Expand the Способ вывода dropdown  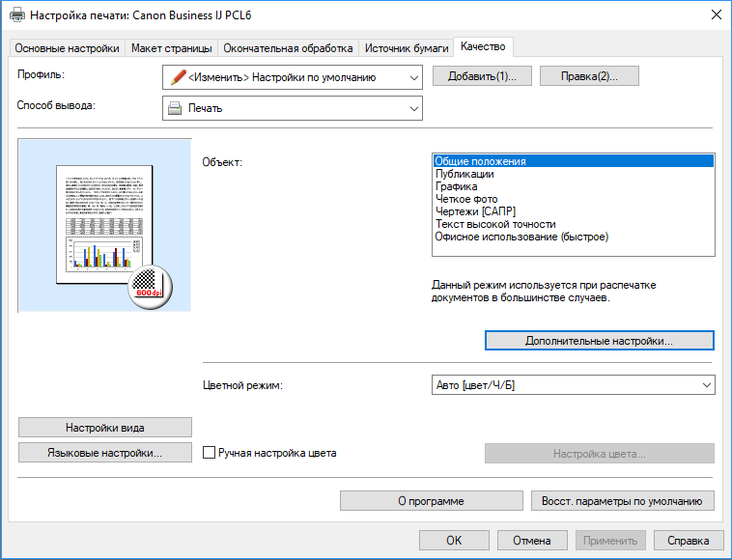point(293,108)
